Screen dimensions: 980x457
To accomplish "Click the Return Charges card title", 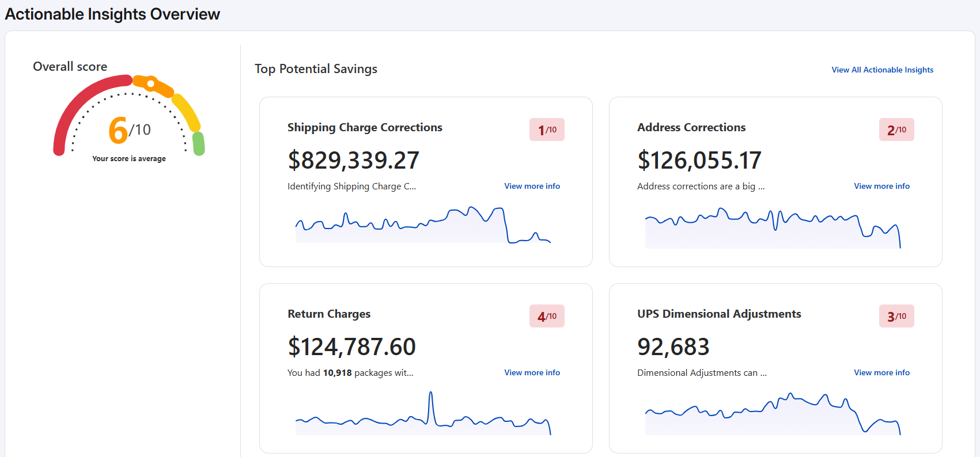I will click(x=329, y=314).
